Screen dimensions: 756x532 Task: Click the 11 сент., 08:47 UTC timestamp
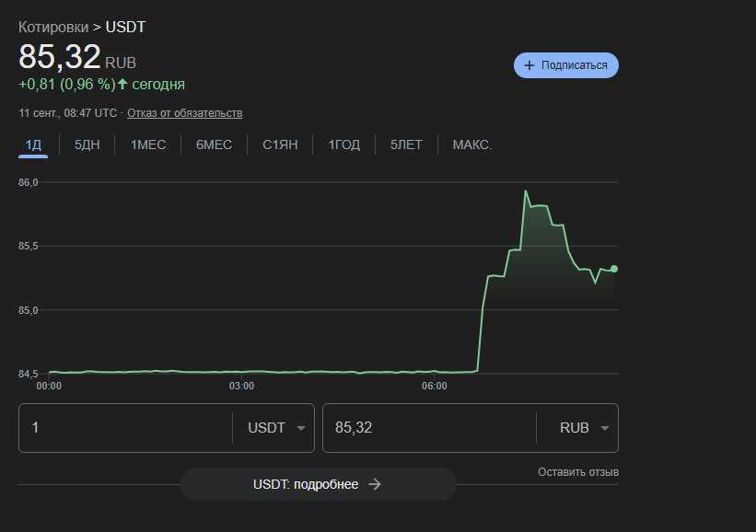click(x=68, y=113)
